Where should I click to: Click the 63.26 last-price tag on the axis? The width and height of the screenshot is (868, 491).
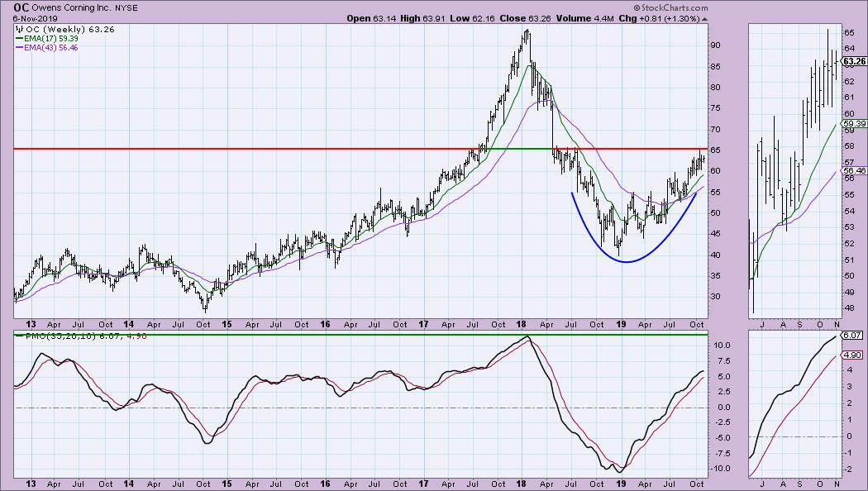pos(854,61)
